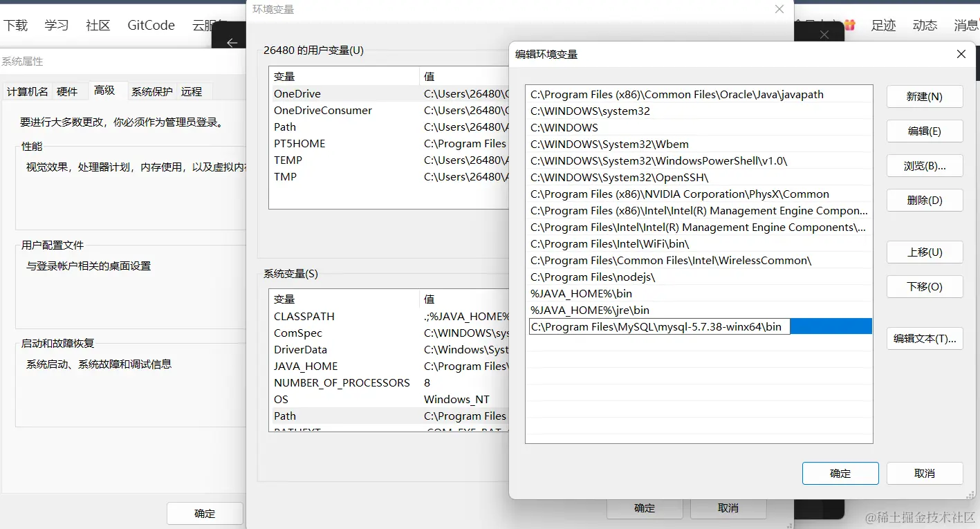Open 动态 nav link
Screen dimensions: 980x529
pyautogui.click(x=925, y=26)
